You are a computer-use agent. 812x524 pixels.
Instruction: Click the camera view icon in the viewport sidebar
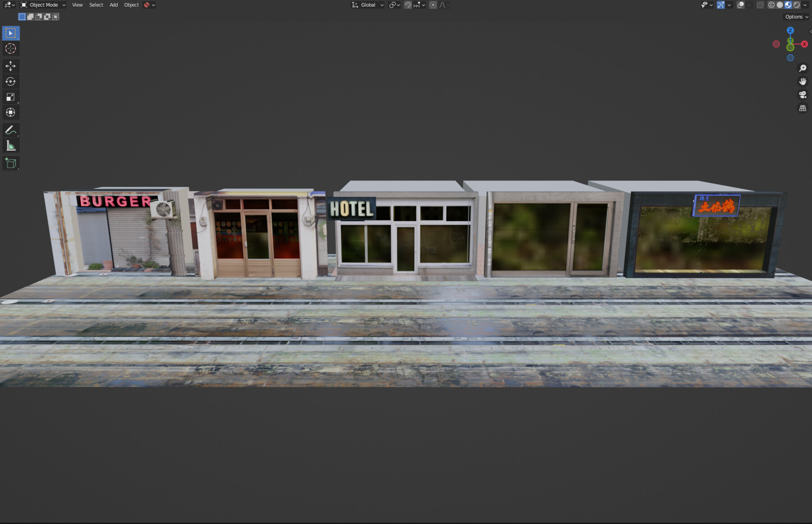(x=802, y=95)
